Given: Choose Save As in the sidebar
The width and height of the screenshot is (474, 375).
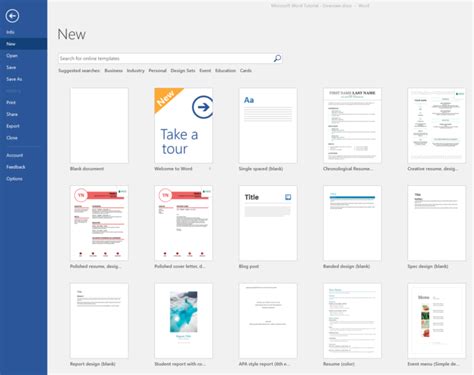Looking at the screenshot, I should pyautogui.click(x=14, y=79).
